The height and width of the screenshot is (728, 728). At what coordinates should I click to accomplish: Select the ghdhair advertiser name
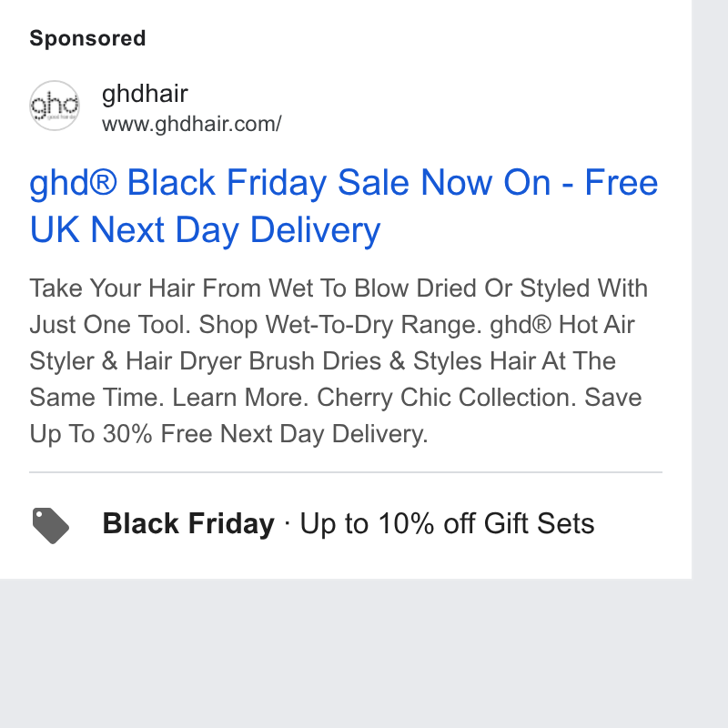pos(145,94)
